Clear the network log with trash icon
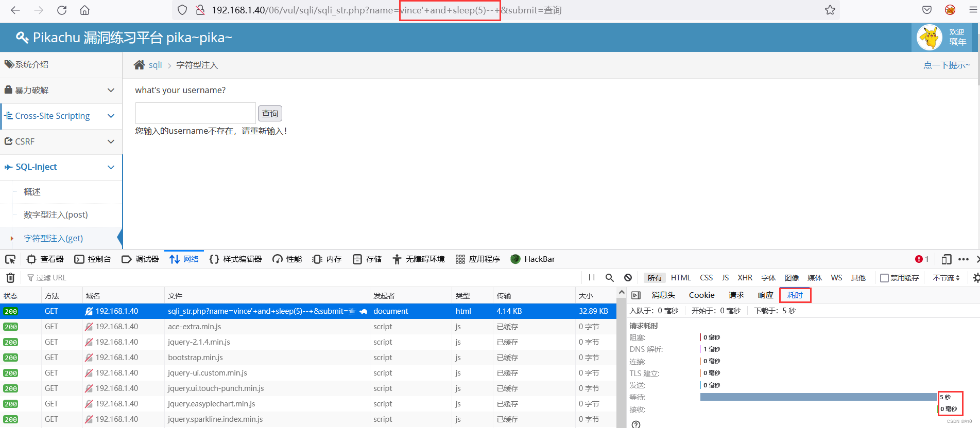This screenshot has width=980, height=428. pos(10,278)
